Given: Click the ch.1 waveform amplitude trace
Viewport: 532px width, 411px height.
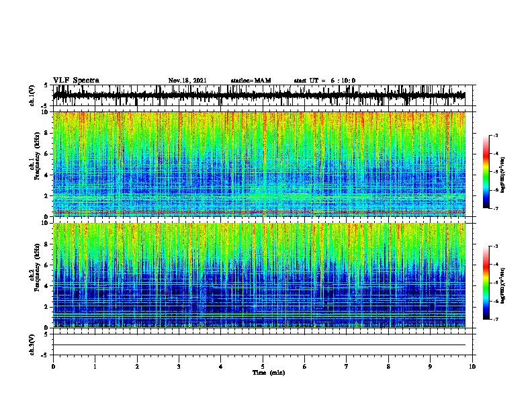Looking at the screenshot, I should click(259, 95).
